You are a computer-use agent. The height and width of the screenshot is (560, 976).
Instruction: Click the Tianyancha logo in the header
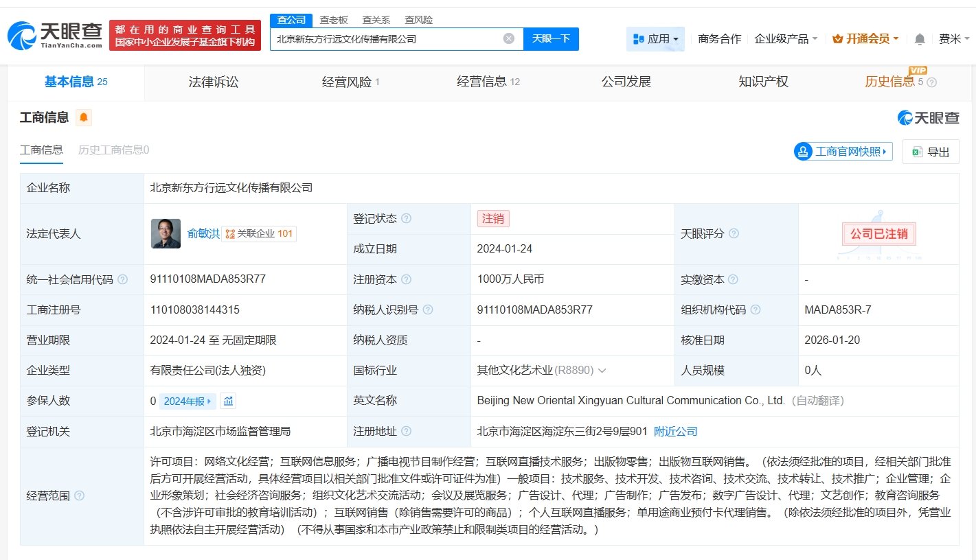55,35
